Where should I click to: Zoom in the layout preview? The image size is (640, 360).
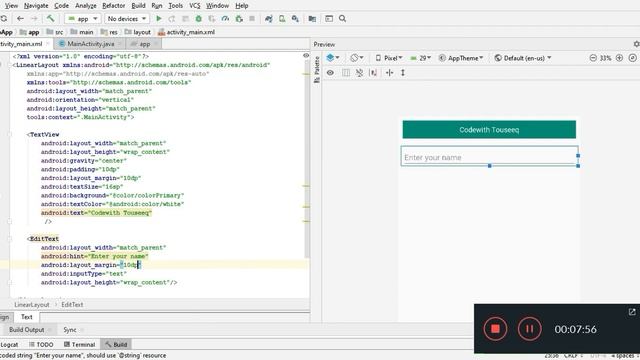click(x=619, y=58)
